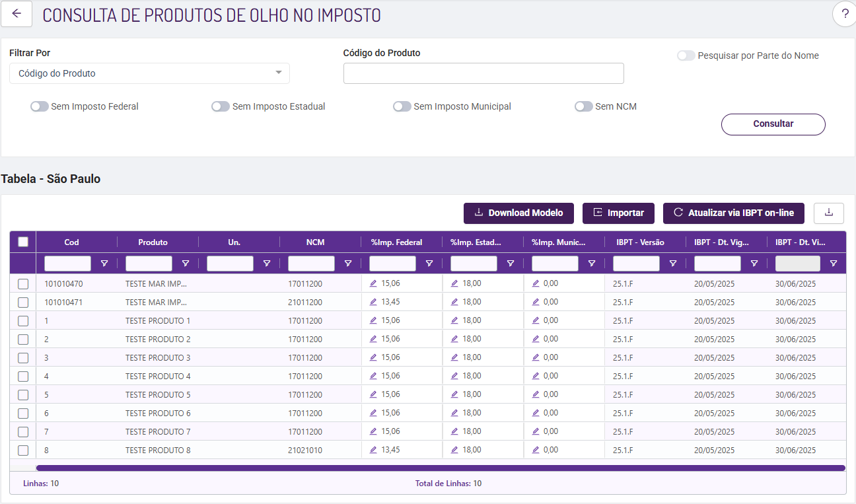Viewport: 856px width, 504px height.
Task: Open the %Imp. Municipal filter icon
Action: pos(592,264)
